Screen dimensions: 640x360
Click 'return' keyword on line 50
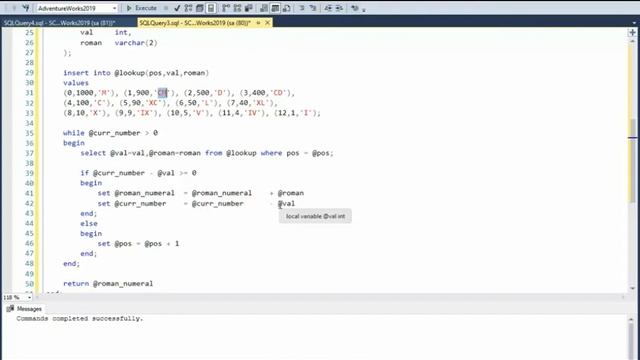76,283
